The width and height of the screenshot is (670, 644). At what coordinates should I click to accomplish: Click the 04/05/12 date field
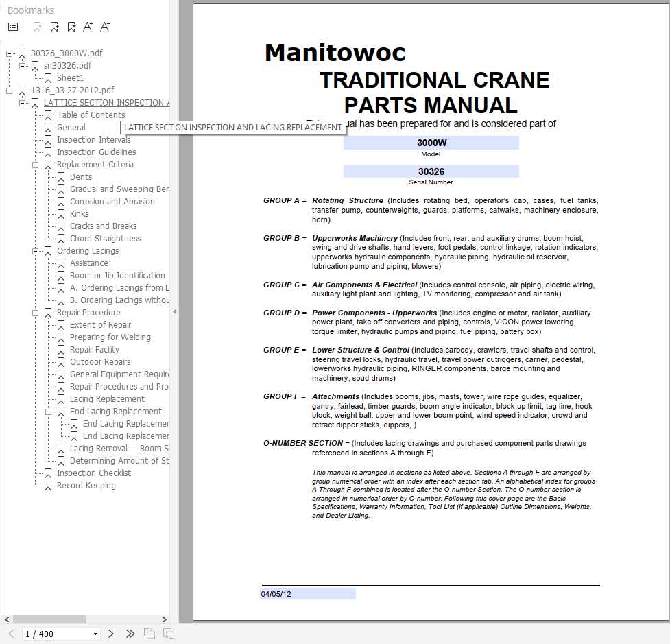click(x=308, y=594)
